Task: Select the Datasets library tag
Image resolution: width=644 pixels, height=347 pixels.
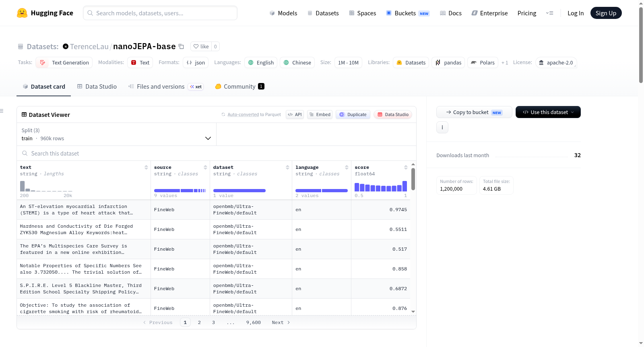Action: click(x=411, y=62)
